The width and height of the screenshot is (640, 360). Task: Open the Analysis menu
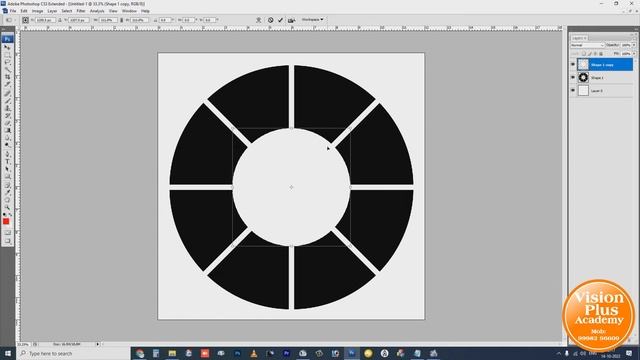[x=97, y=11]
